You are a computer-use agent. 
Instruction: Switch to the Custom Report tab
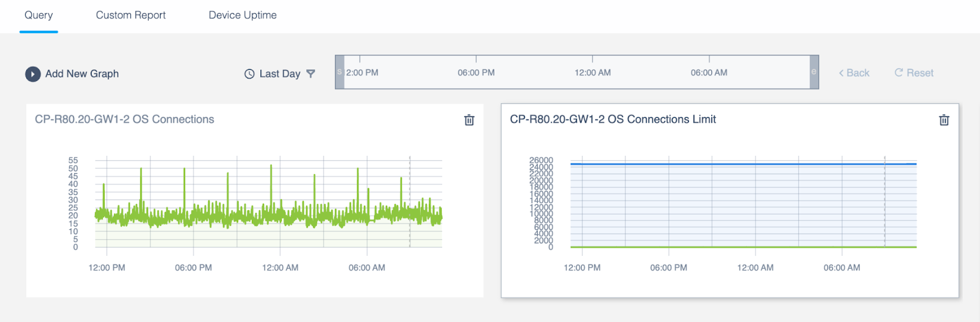click(130, 15)
